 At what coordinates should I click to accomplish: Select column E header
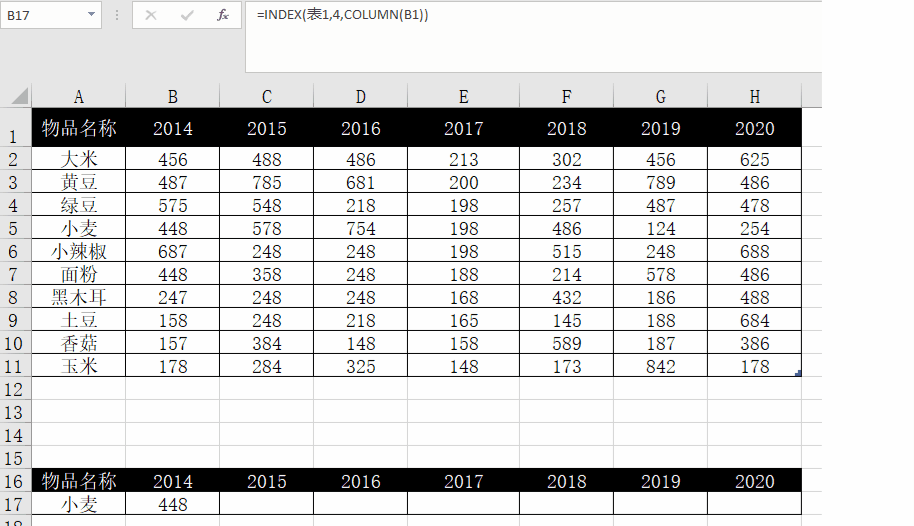463,96
